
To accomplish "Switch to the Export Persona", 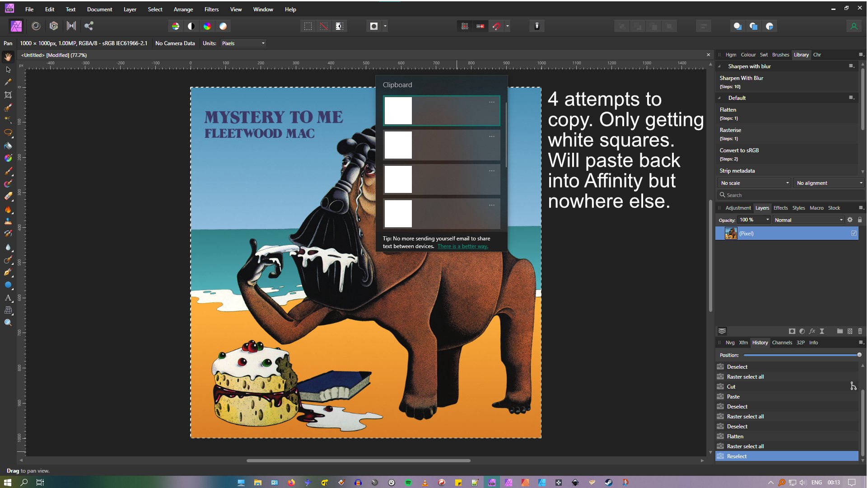I will 89,26.
